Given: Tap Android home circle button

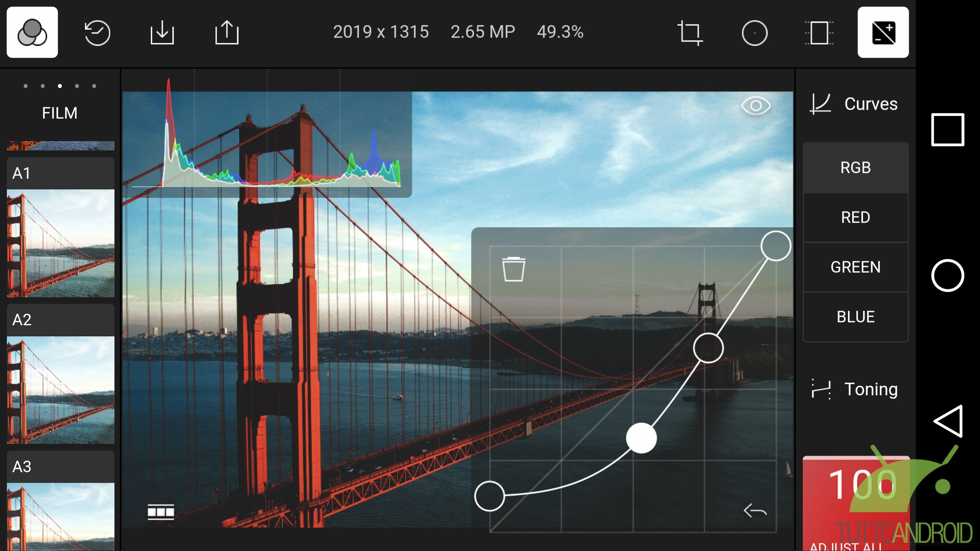Looking at the screenshot, I should click(947, 275).
